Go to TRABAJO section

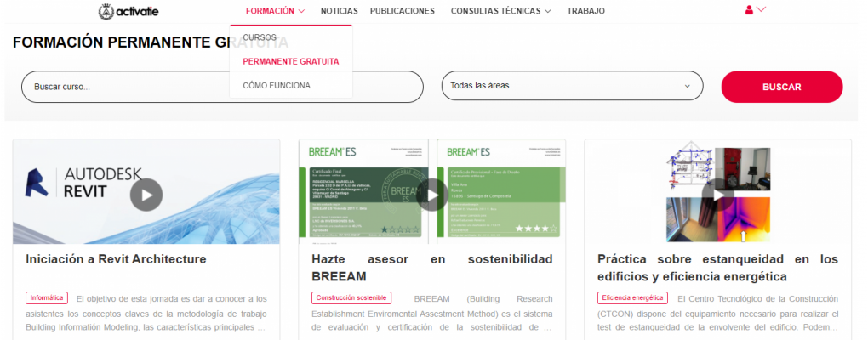pos(585,10)
